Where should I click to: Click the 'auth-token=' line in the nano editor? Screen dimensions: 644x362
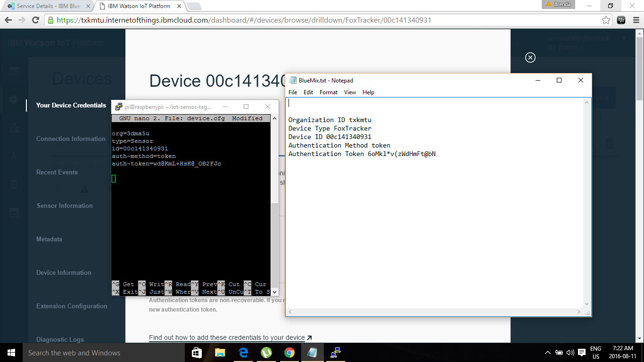166,164
